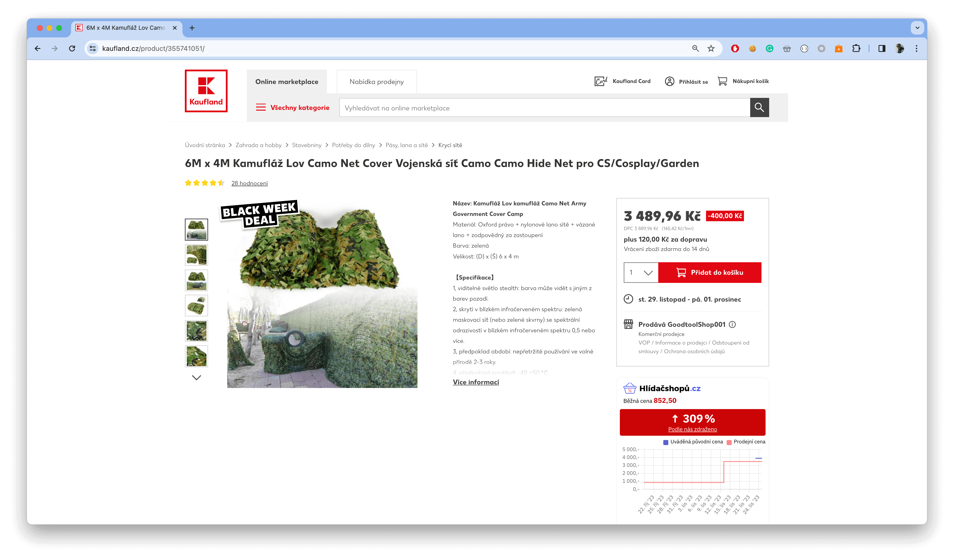Select the 'Online marketplace' tab
Image resolution: width=954 pixels, height=560 pixels.
tap(287, 81)
